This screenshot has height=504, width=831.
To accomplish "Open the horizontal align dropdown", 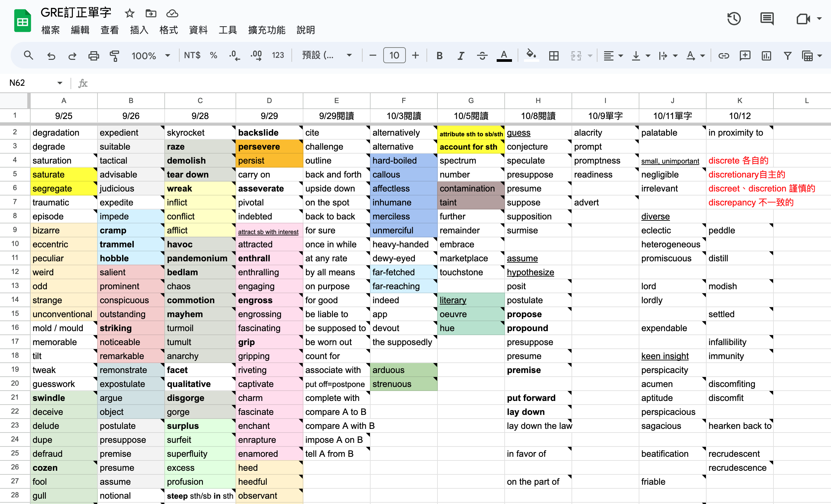I will [x=613, y=56].
